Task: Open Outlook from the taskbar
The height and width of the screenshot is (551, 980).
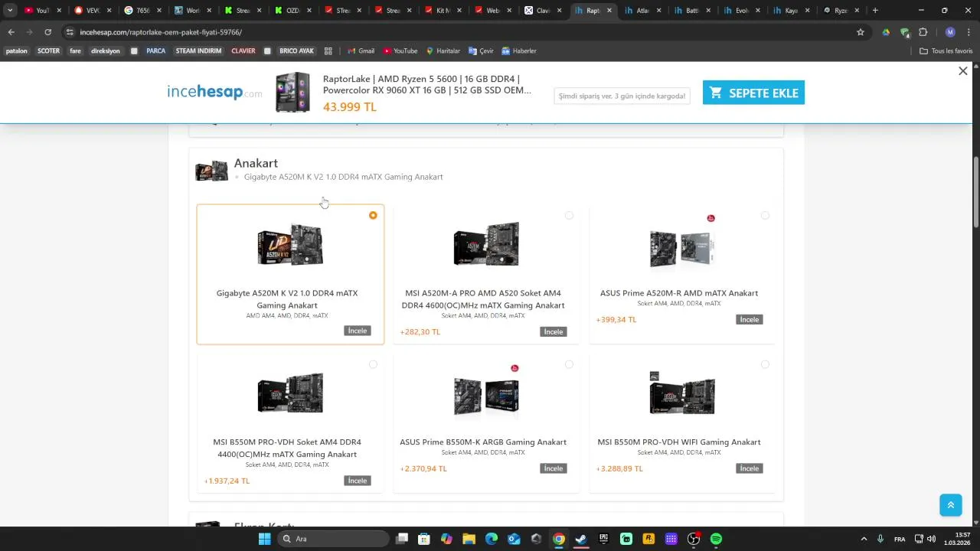Action: [514, 539]
